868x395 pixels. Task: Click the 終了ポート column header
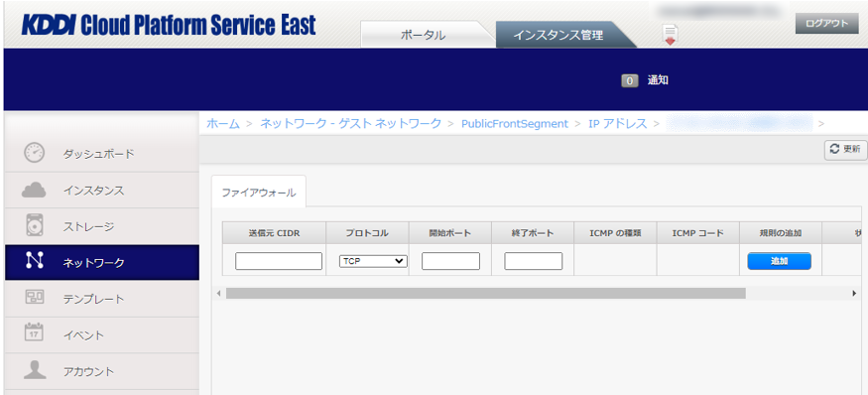tap(533, 233)
